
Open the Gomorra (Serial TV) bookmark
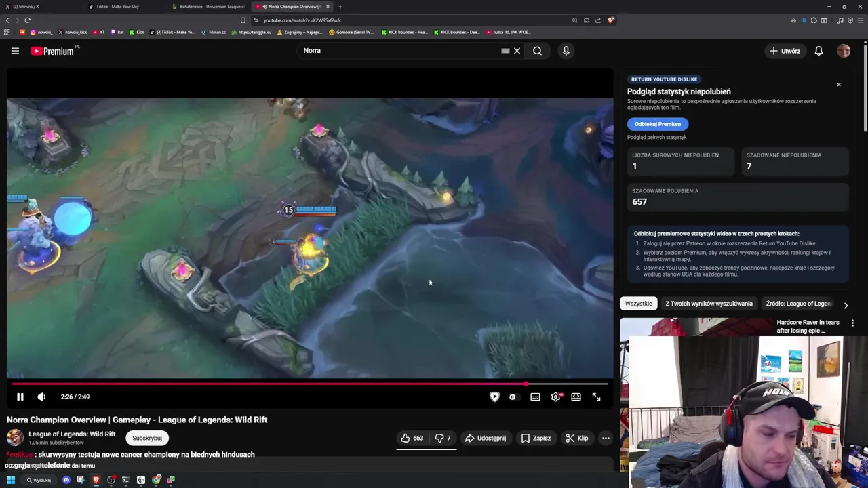point(351,32)
